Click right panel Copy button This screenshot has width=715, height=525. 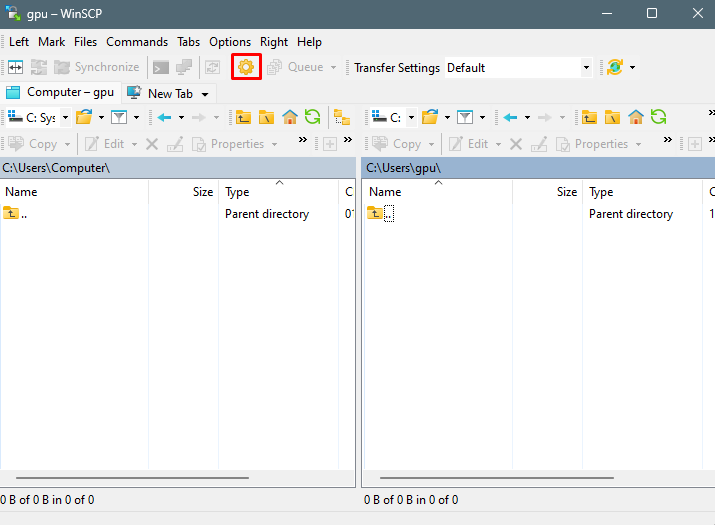pyautogui.click(x=397, y=144)
